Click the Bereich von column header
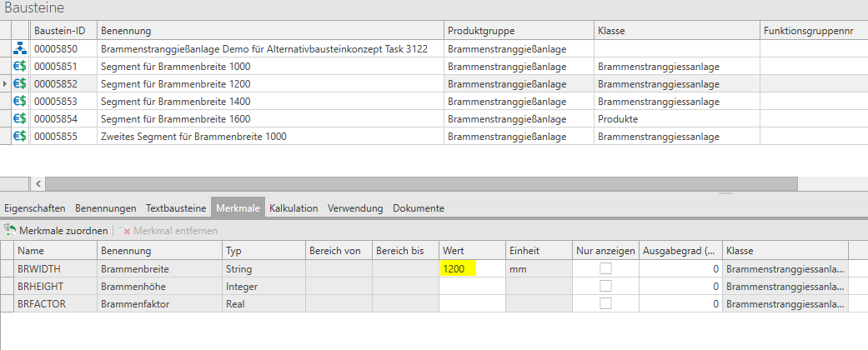 [339, 251]
